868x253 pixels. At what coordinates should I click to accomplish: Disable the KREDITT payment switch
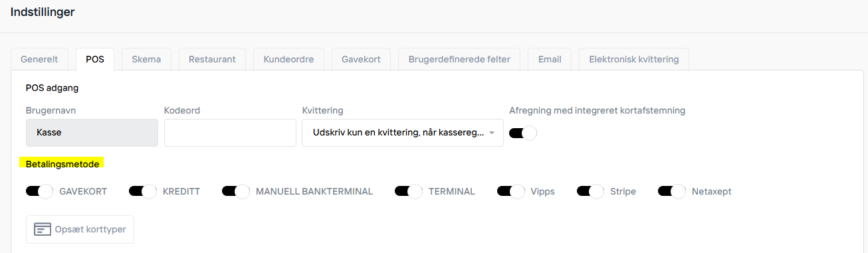[142, 191]
